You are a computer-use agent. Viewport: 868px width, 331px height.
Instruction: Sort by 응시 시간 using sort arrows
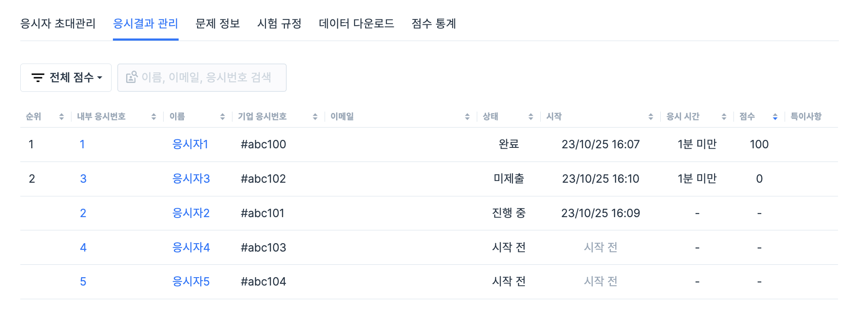coord(724,117)
